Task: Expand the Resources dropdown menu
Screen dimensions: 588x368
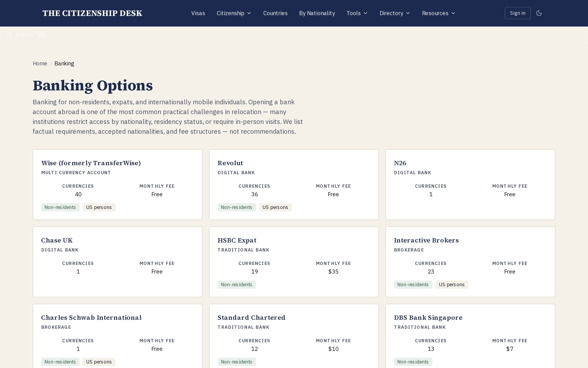Action: (x=439, y=13)
